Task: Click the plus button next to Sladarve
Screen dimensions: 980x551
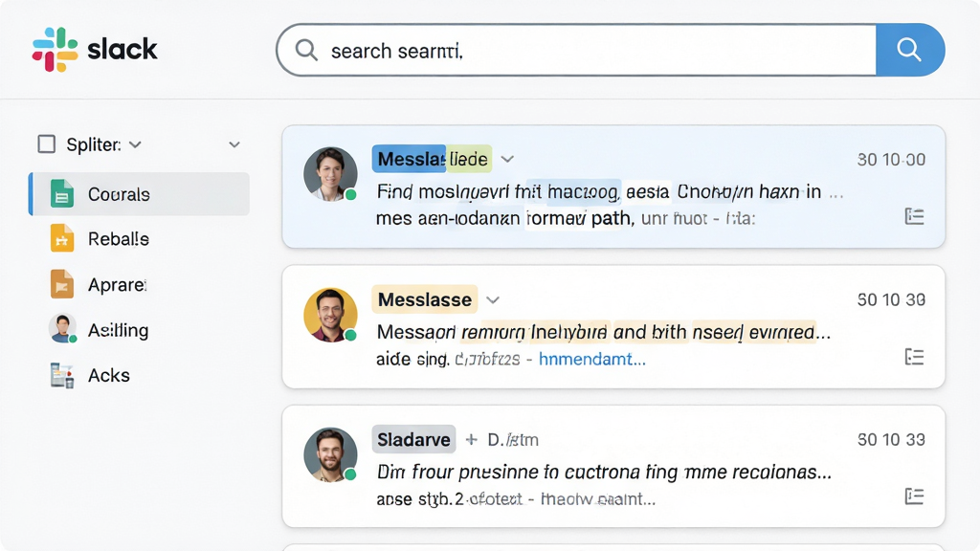Action: tap(471, 440)
